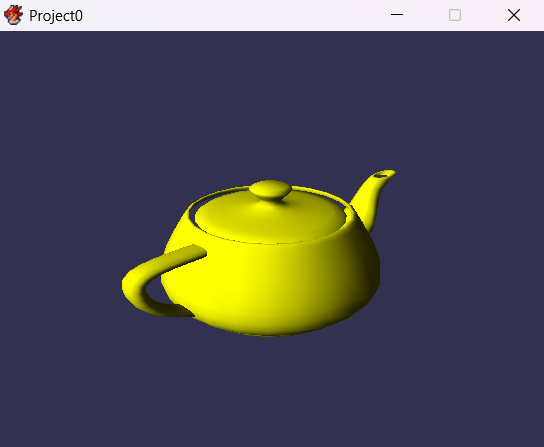Screen dimensions: 544x447
Task: Click the teapot lid knob
Action: point(270,190)
